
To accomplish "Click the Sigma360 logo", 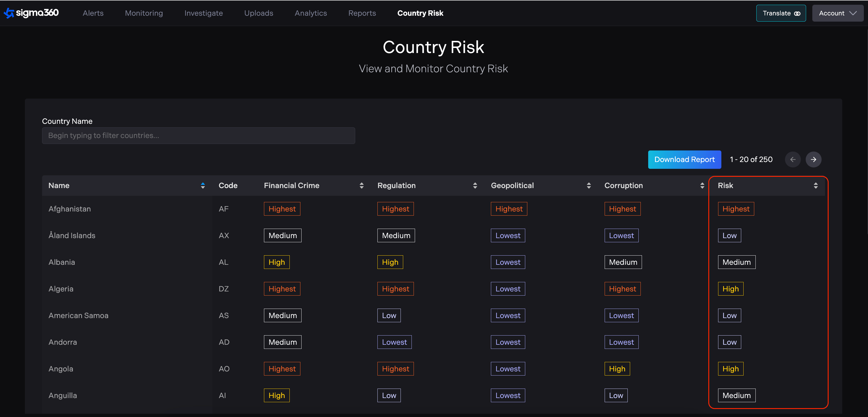I will point(31,13).
